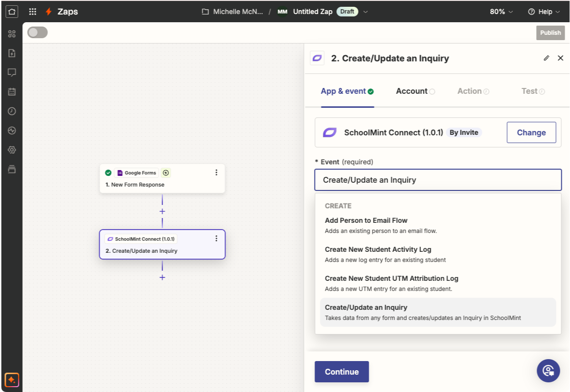Viewport: 570px width, 392px height.
Task: Open the SchoolMint step menu dots
Action: 216,238
